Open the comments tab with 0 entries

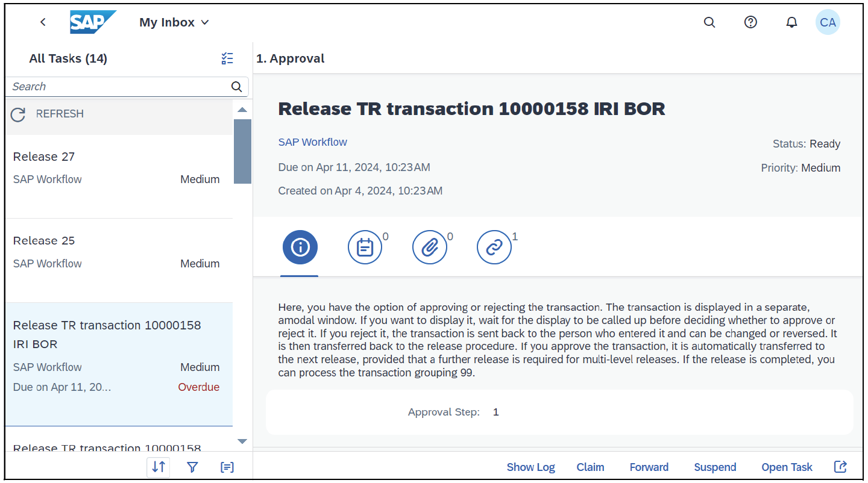365,247
